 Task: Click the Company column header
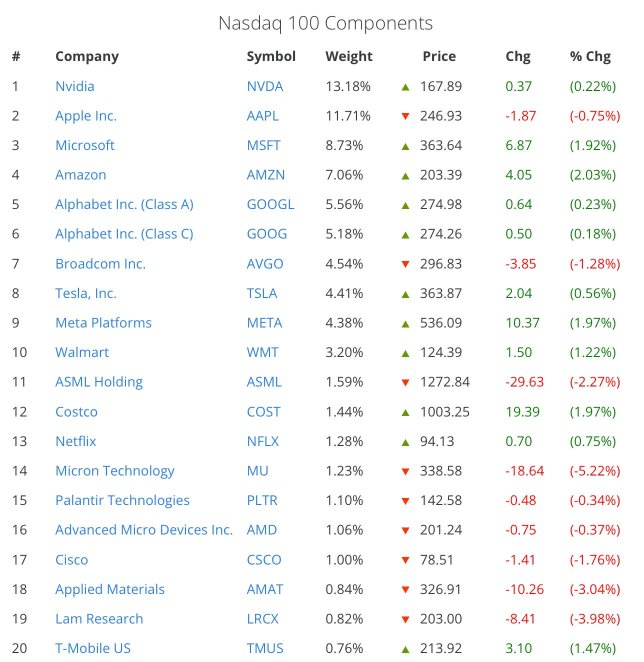pos(87,57)
